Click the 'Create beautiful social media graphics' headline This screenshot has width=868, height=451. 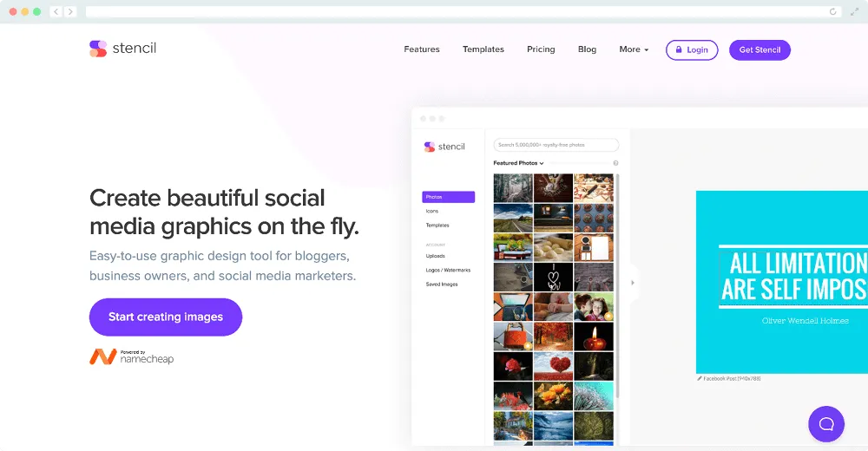pyautogui.click(x=224, y=212)
